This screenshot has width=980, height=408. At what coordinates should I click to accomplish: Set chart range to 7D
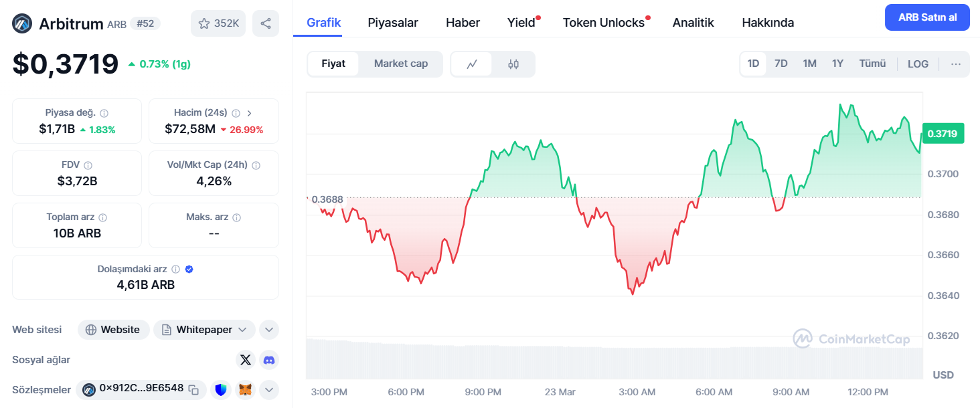[x=781, y=64]
